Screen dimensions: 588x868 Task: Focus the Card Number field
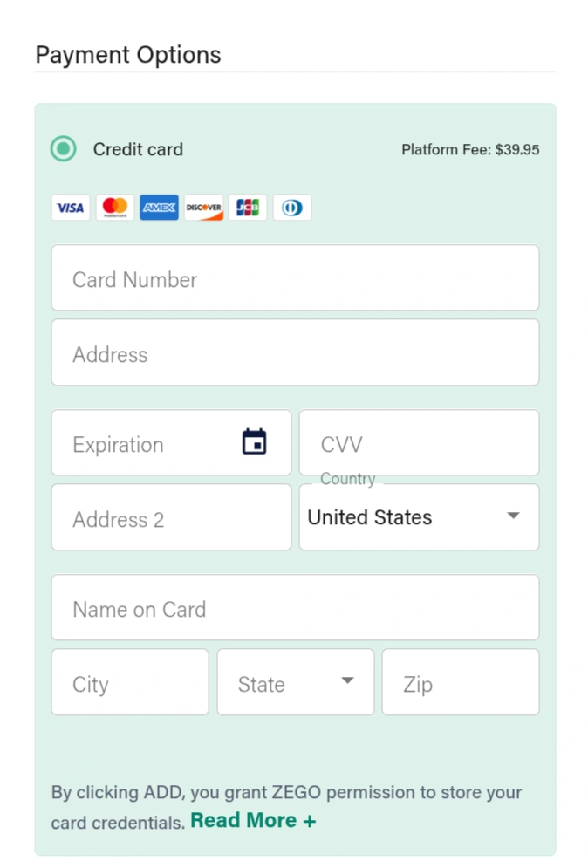[x=295, y=278]
